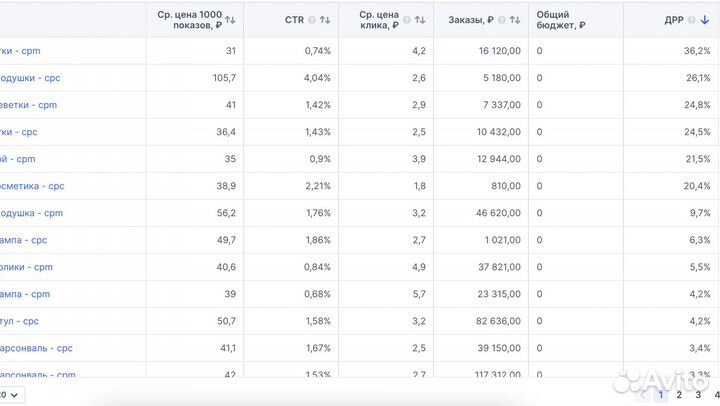This screenshot has width=720, height=406.
Task: Click the CTR sort arrows
Action: point(325,20)
